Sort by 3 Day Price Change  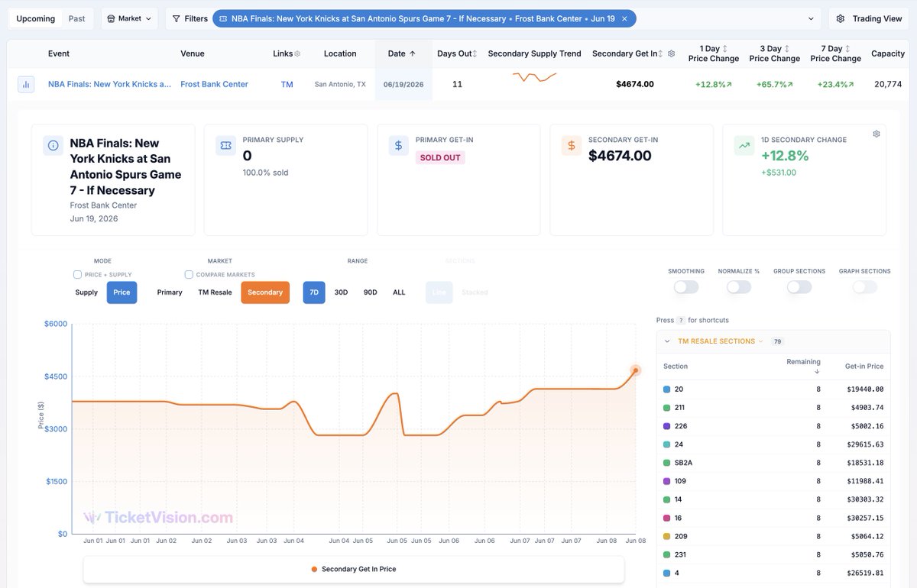coord(774,53)
